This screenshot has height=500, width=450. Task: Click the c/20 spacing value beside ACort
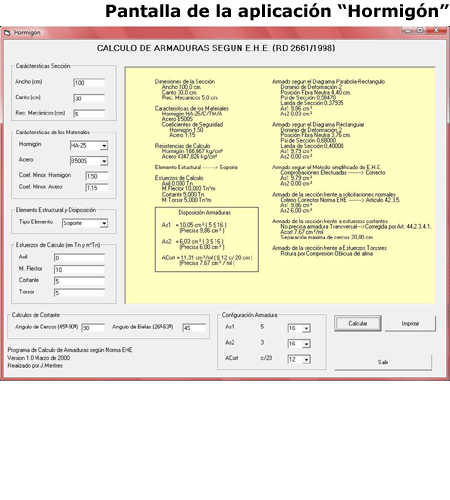[x=266, y=358]
